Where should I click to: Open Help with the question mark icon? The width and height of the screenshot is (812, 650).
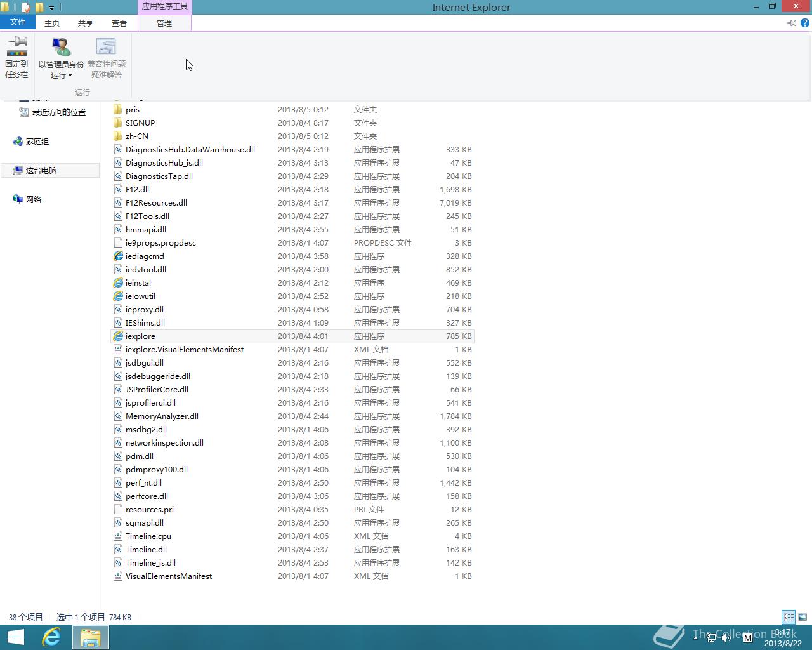[x=805, y=23]
